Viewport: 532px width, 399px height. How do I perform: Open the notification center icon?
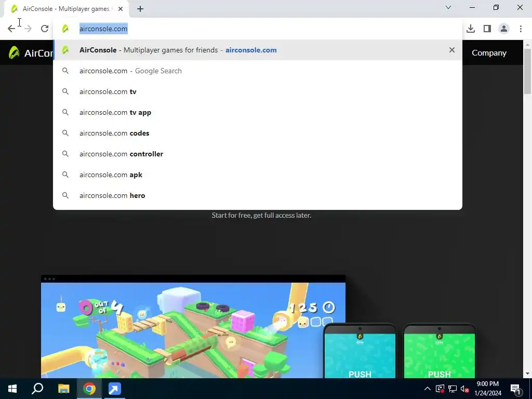[515, 389]
